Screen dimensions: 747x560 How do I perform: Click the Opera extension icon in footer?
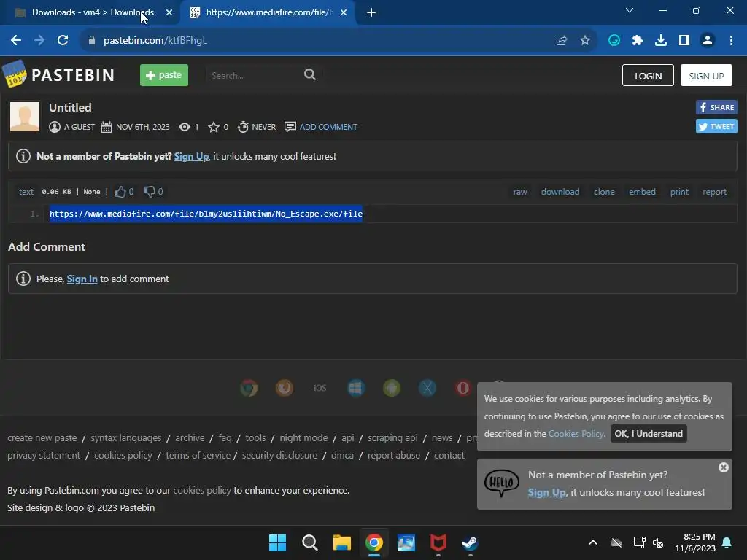[x=463, y=388]
